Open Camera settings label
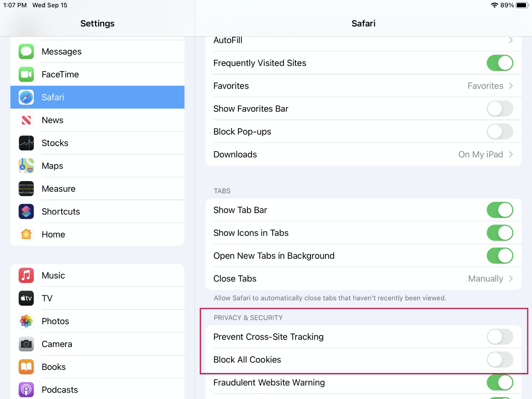The width and height of the screenshot is (532, 399). point(57,344)
